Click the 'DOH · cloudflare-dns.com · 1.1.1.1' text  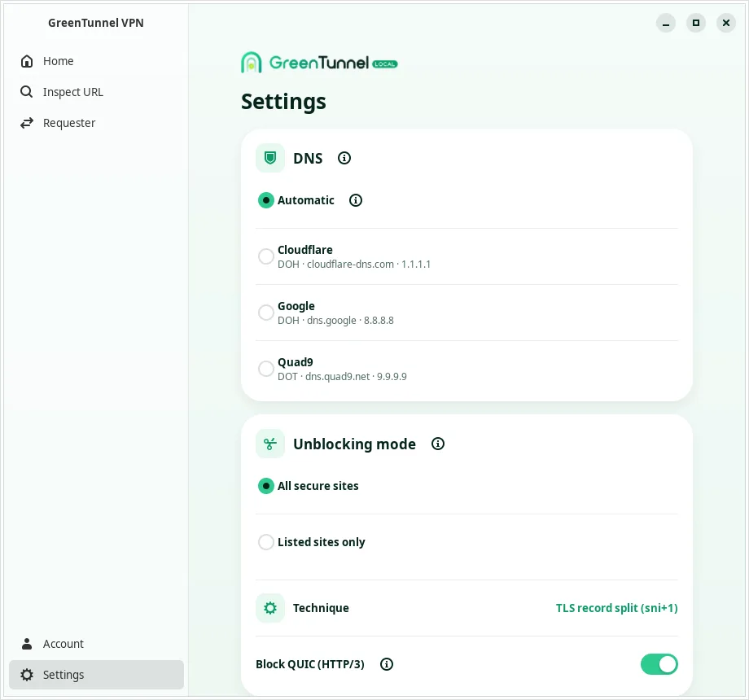[354, 264]
